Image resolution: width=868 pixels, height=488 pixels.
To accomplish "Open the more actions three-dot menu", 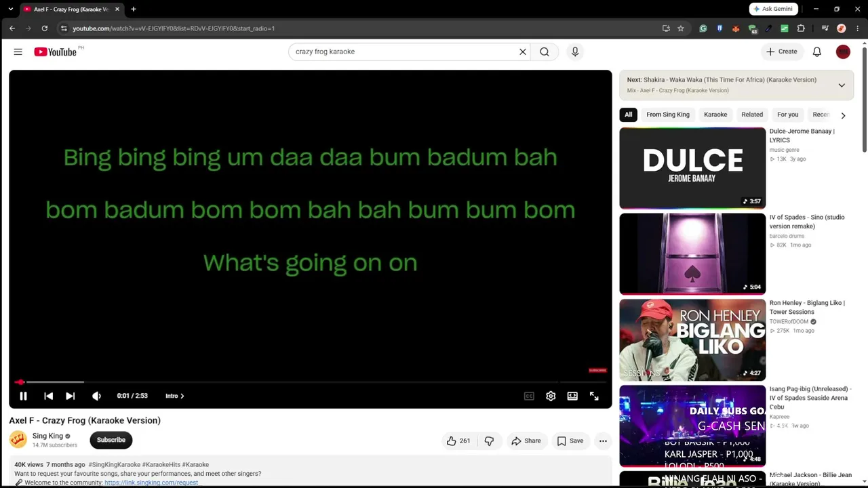I will (x=603, y=441).
